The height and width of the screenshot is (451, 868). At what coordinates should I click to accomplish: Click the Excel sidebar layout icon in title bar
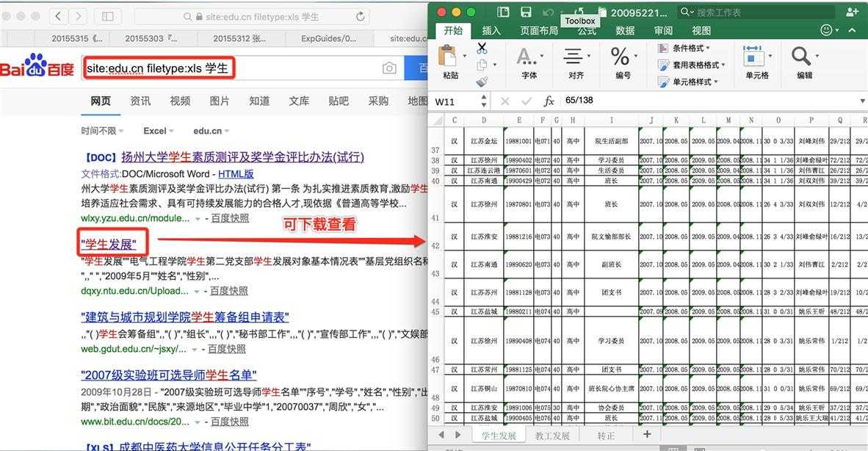(x=503, y=12)
